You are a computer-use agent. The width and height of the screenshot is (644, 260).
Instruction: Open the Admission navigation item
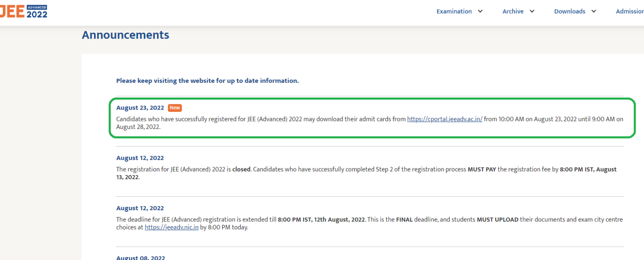click(630, 11)
